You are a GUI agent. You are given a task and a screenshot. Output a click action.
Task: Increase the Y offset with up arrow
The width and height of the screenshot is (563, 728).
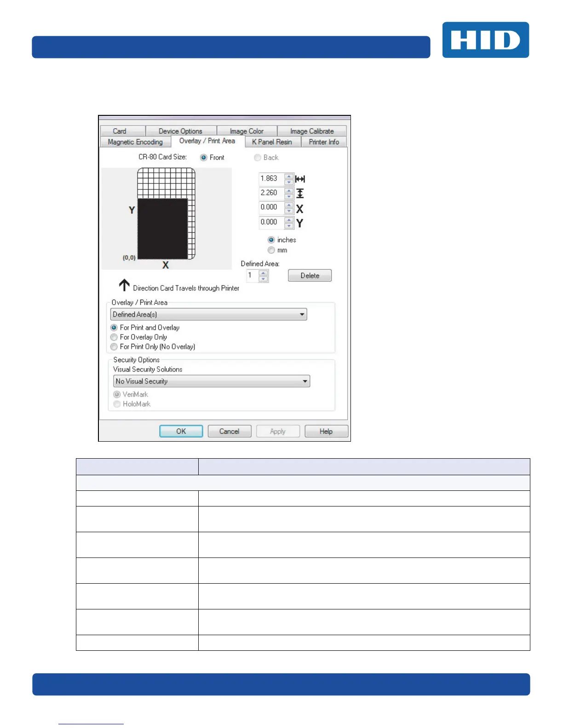[289, 220]
